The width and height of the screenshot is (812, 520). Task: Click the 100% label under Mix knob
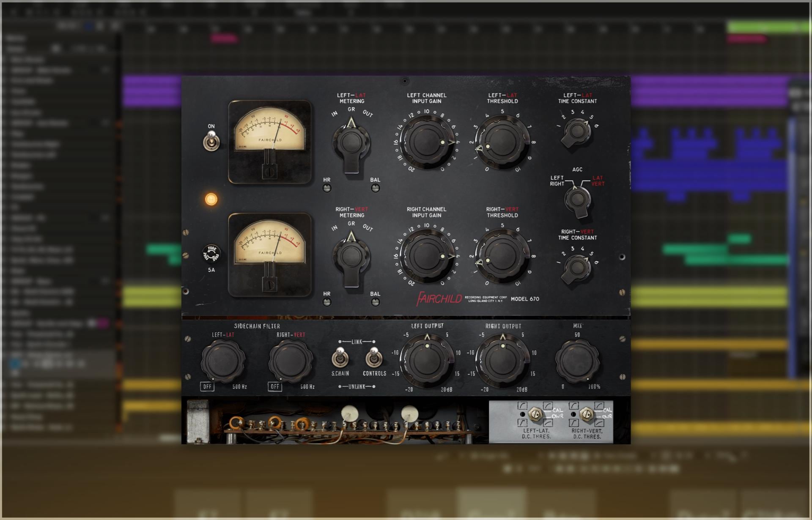(x=594, y=386)
